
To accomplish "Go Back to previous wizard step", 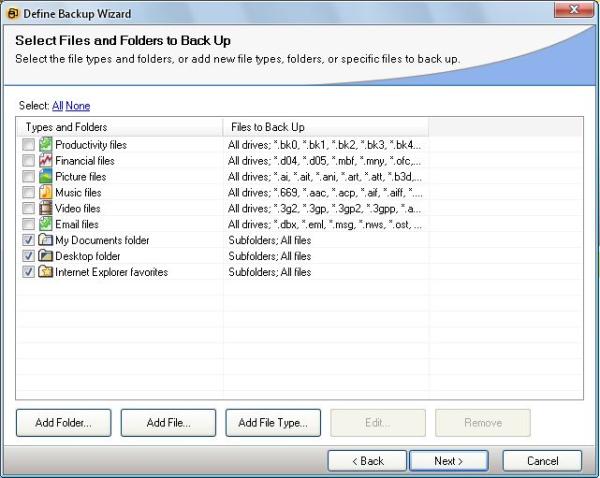I will pos(367,461).
